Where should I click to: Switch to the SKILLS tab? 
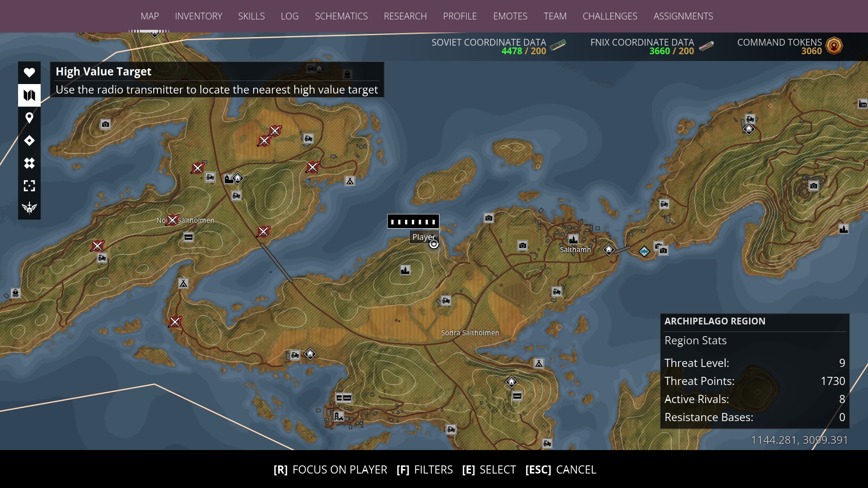pyautogui.click(x=251, y=16)
